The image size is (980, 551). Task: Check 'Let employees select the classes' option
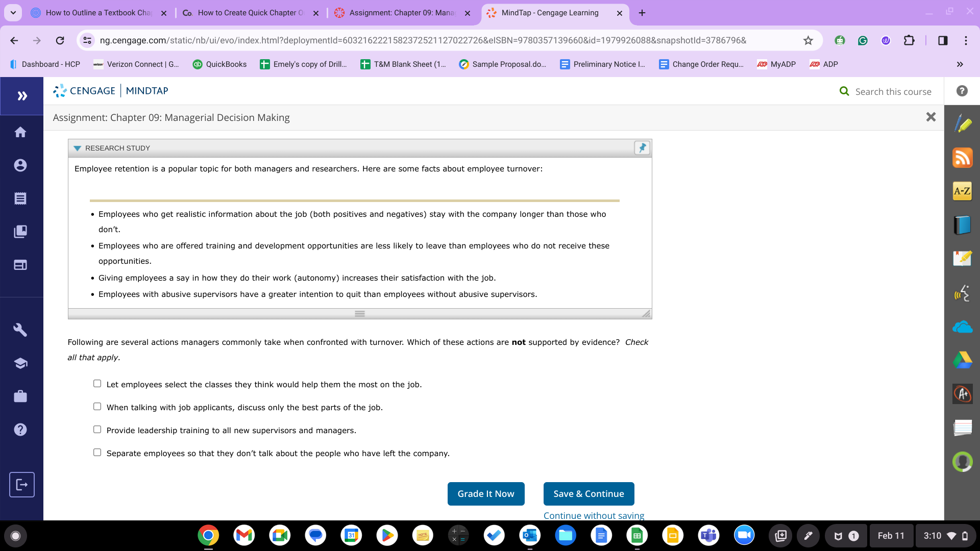click(97, 384)
